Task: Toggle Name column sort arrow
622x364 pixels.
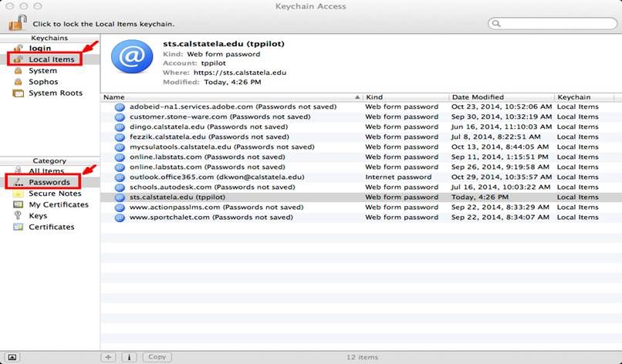Action: tap(357, 97)
